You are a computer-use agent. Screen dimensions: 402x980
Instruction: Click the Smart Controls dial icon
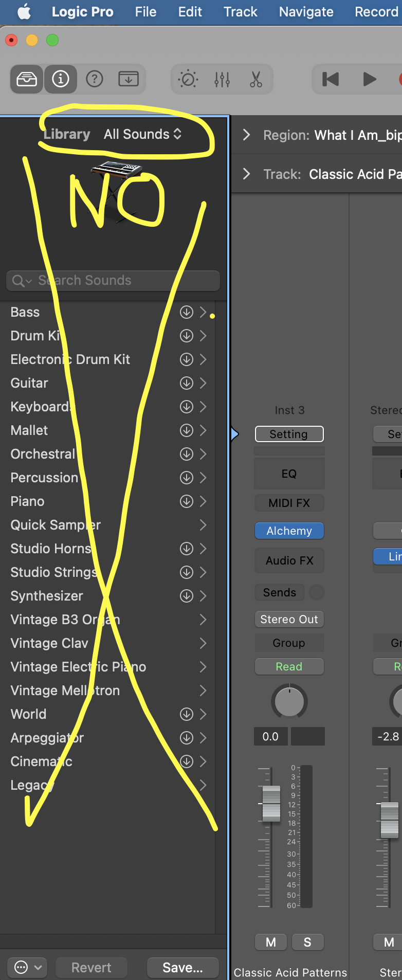(188, 79)
